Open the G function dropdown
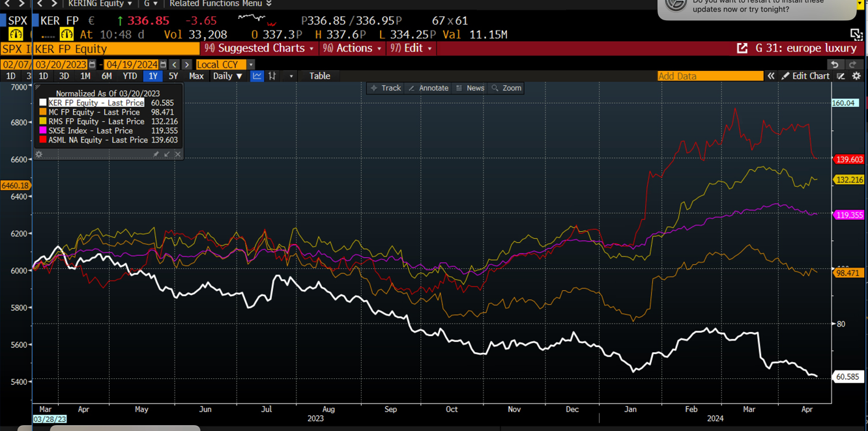The height and width of the screenshot is (431, 868). pos(151,4)
